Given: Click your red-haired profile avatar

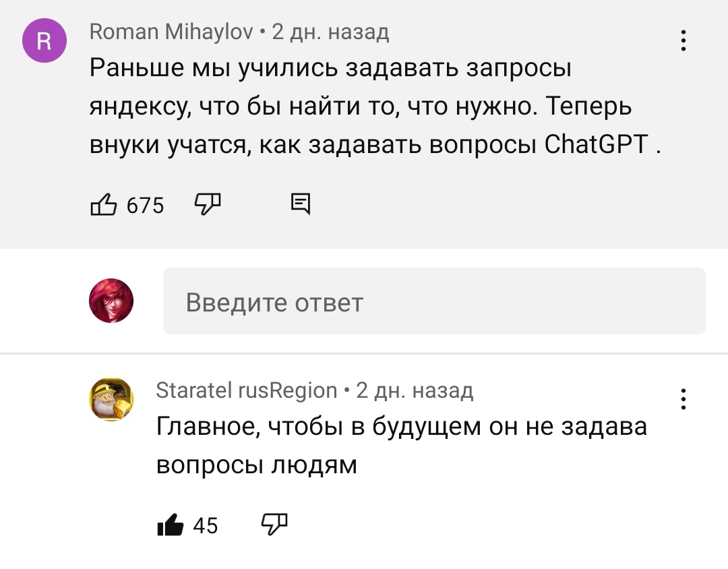Looking at the screenshot, I should [x=112, y=301].
